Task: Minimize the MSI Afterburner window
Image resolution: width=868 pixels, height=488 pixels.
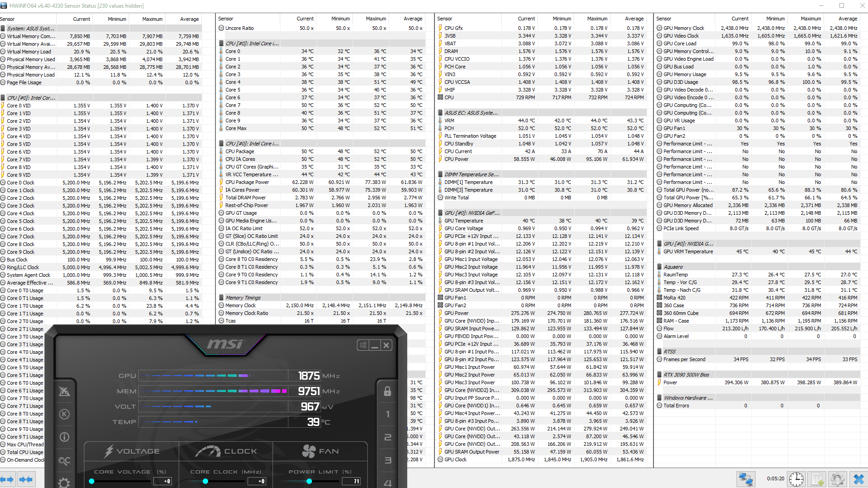Action: coord(375,345)
